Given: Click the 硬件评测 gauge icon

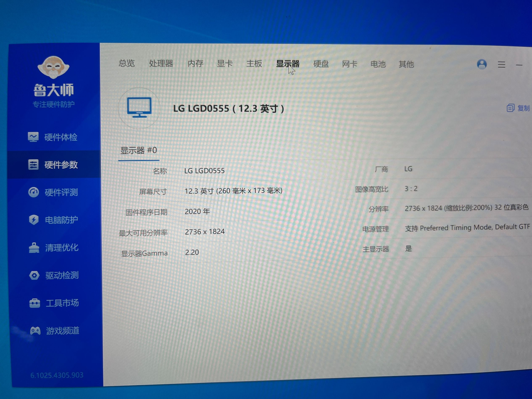Looking at the screenshot, I should (34, 192).
